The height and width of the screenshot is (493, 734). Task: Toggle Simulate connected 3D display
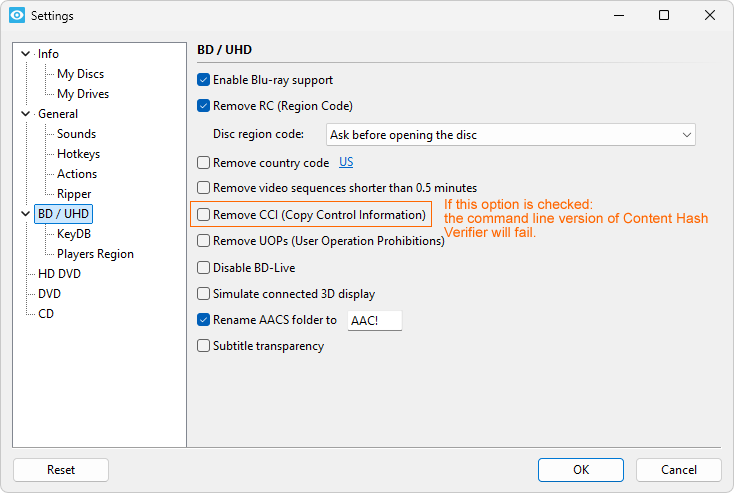coord(204,295)
